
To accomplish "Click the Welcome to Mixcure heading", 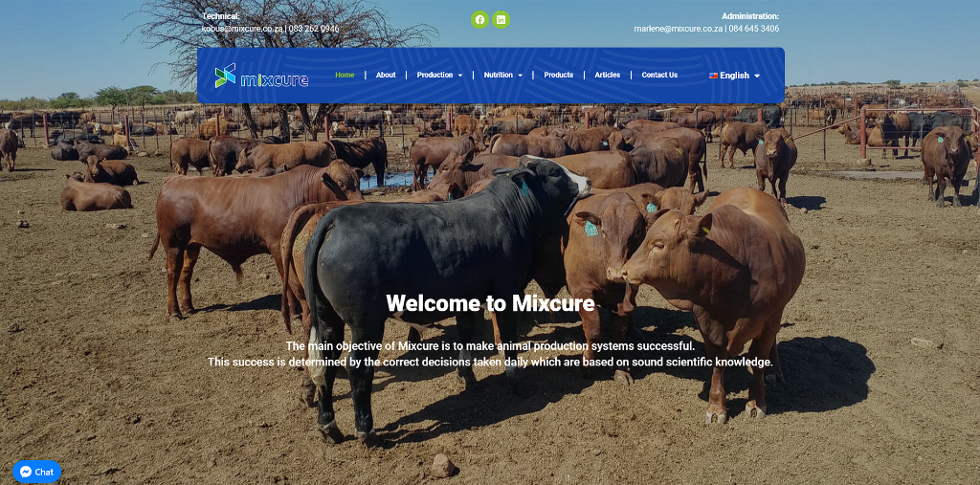I will (490, 304).
